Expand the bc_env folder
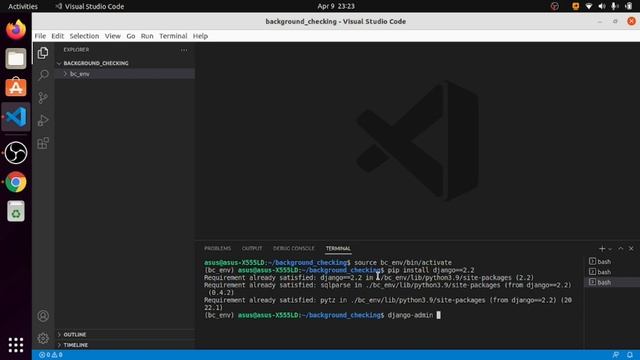 [125, 74]
